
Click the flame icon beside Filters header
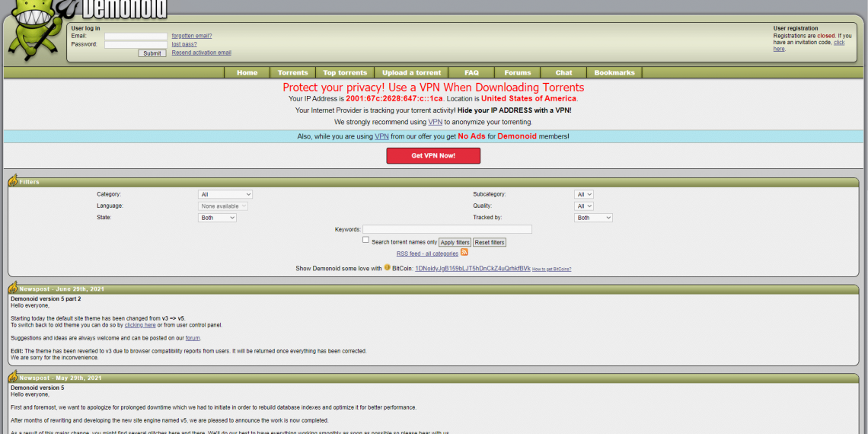13,181
